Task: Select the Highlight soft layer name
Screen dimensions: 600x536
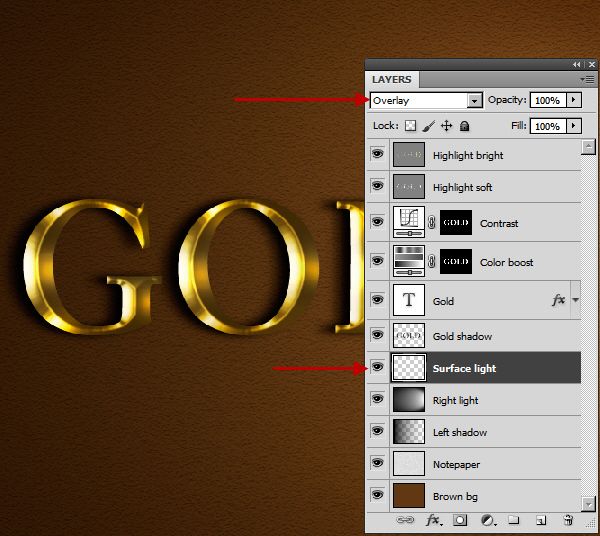Action: (462, 187)
